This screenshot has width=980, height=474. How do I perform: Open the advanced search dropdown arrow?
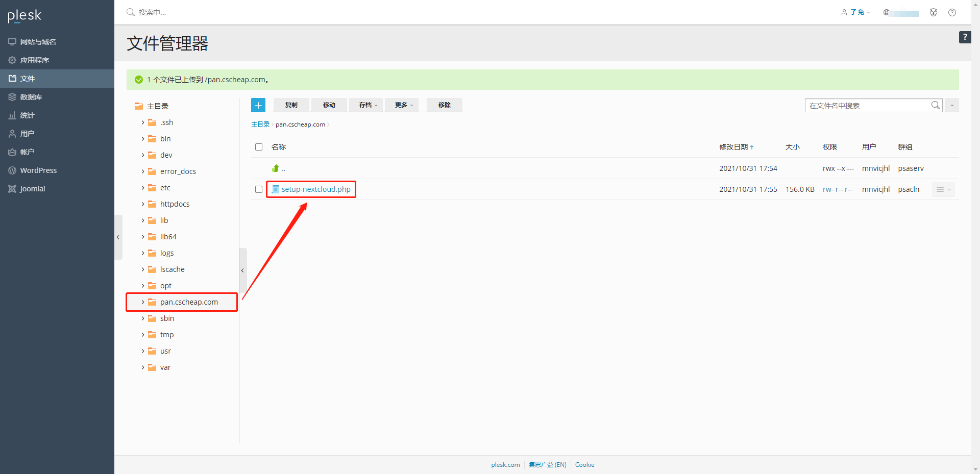coord(952,105)
